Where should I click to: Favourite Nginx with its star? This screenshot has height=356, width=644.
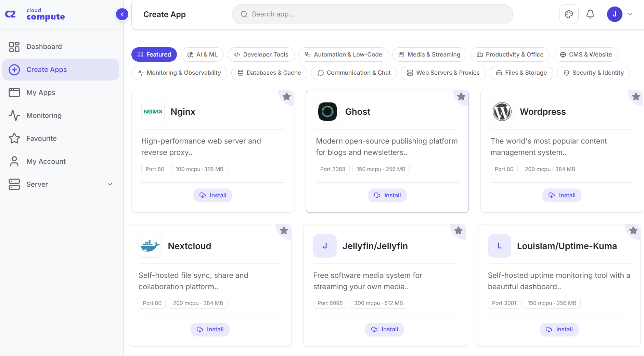pyautogui.click(x=287, y=97)
